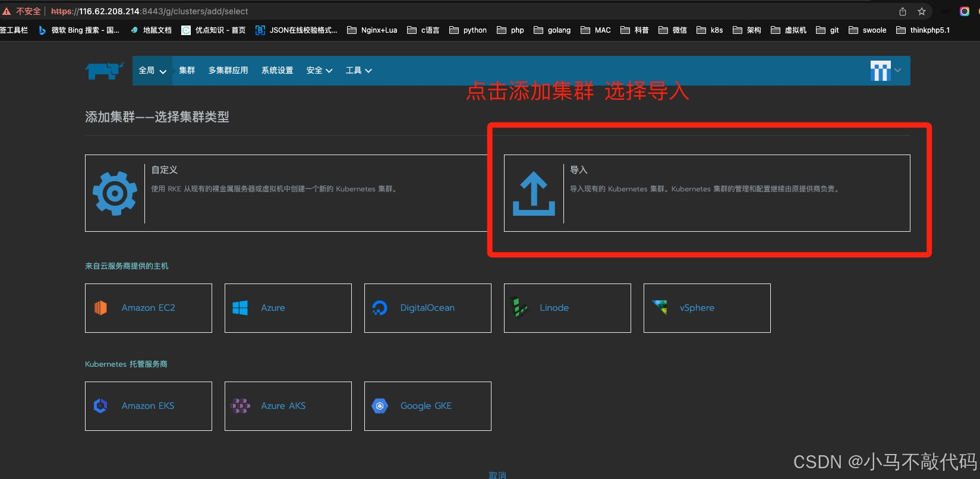
Task: Open the swoole bookmark folder
Action: coord(868,30)
